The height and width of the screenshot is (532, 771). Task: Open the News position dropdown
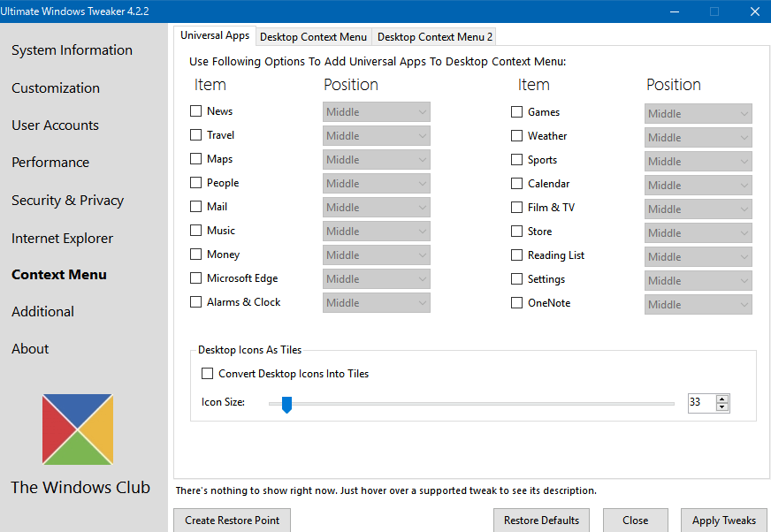click(x=377, y=112)
